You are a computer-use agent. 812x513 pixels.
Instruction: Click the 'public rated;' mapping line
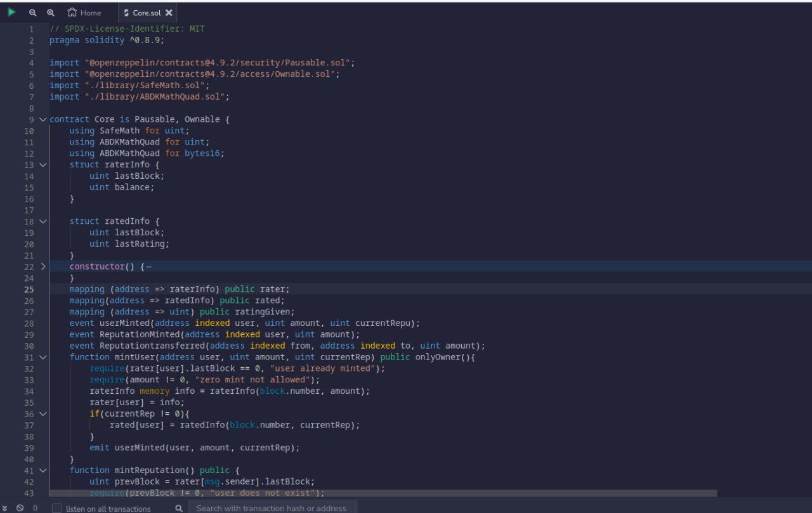[177, 301]
